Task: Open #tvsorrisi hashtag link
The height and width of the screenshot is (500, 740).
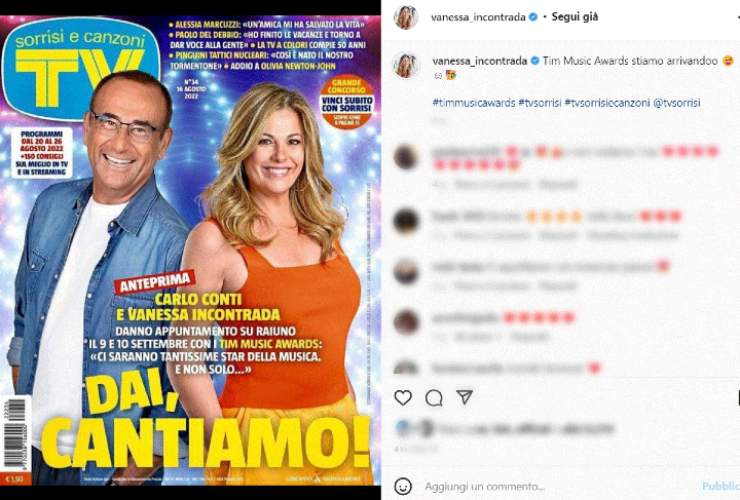Action: (x=540, y=102)
